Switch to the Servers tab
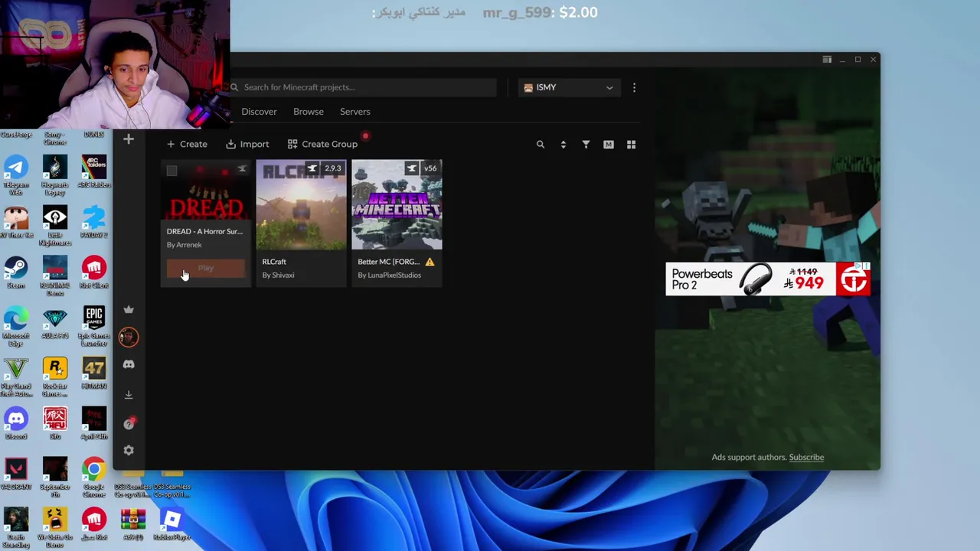The width and height of the screenshot is (980, 551). pyautogui.click(x=355, y=112)
